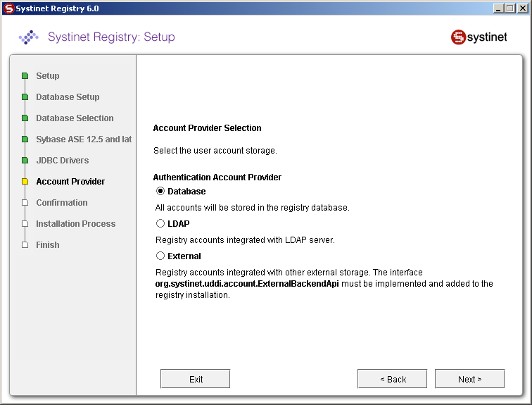The image size is (532, 405).
Task: Maximize the Systinet Registry window
Action: (509, 8)
